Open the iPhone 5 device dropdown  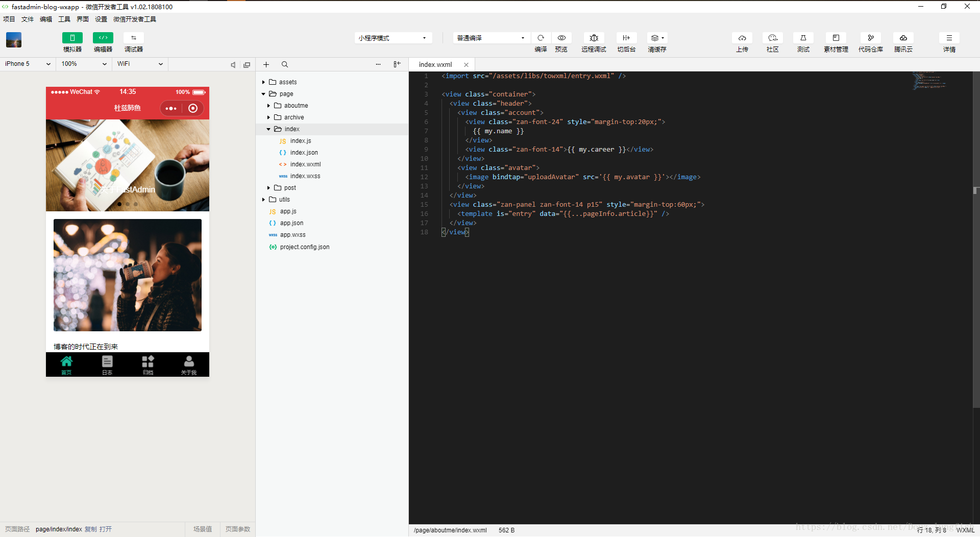(28, 64)
